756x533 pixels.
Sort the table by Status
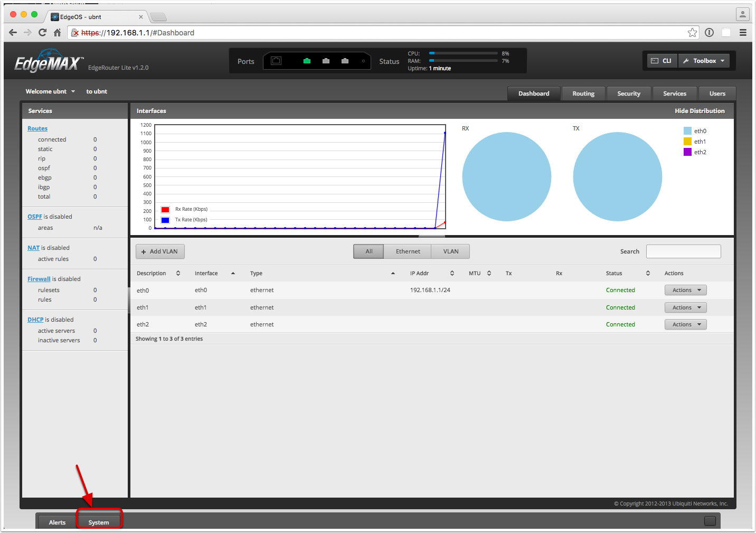coord(628,273)
